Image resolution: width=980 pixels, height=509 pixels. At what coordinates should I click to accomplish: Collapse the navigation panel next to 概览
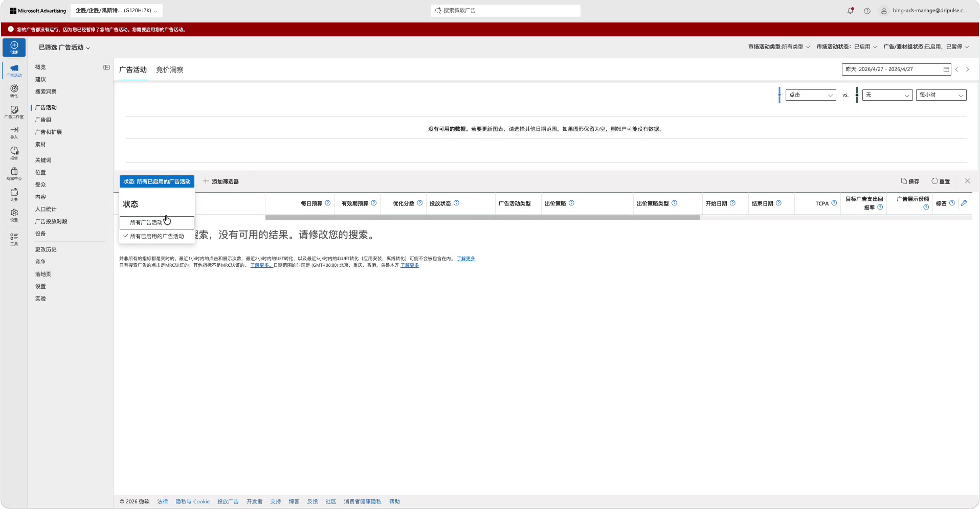106,67
